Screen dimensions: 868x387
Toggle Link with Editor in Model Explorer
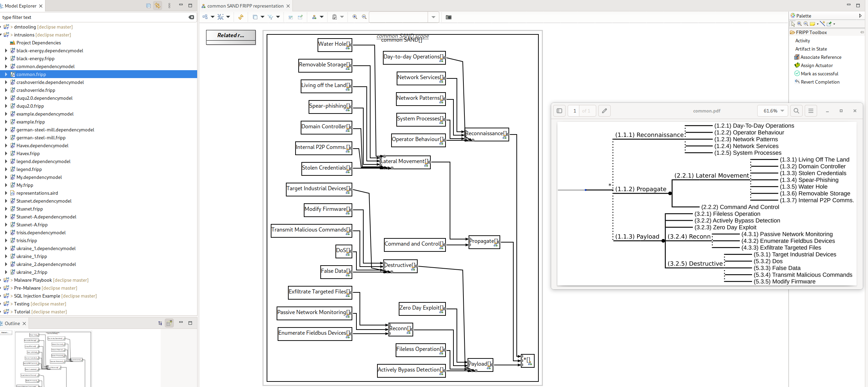[x=158, y=6]
